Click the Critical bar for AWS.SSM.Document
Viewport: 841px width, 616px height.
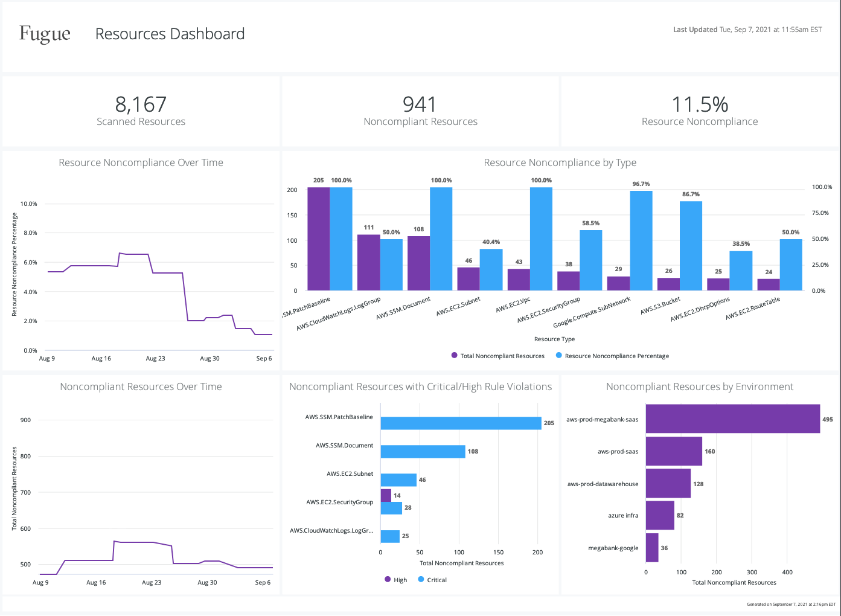423,451
